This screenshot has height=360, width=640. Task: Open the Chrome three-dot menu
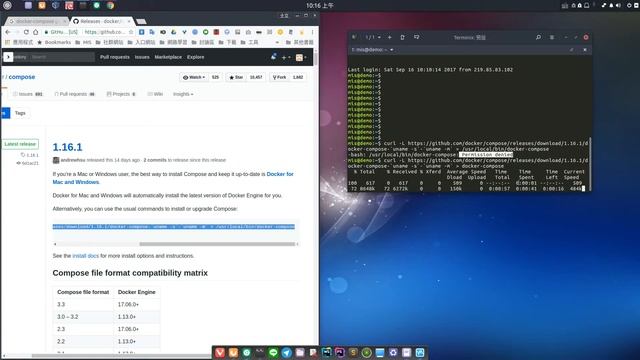coord(313,32)
